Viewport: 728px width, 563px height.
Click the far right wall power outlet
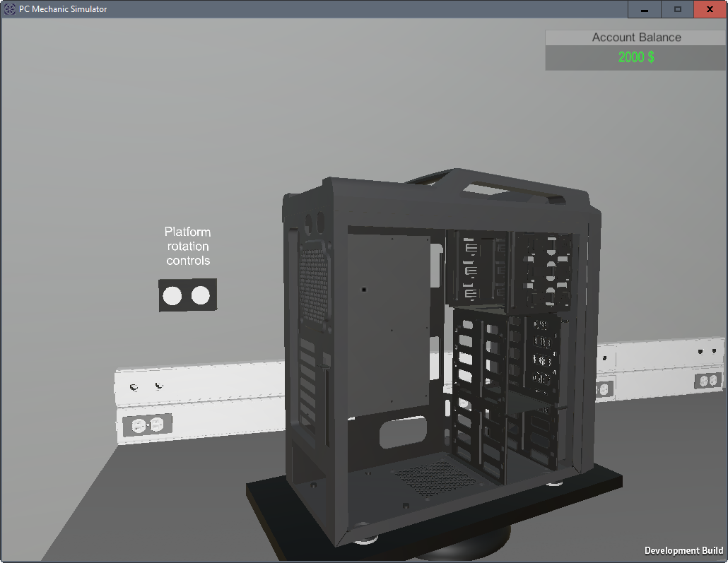pyautogui.click(x=708, y=381)
